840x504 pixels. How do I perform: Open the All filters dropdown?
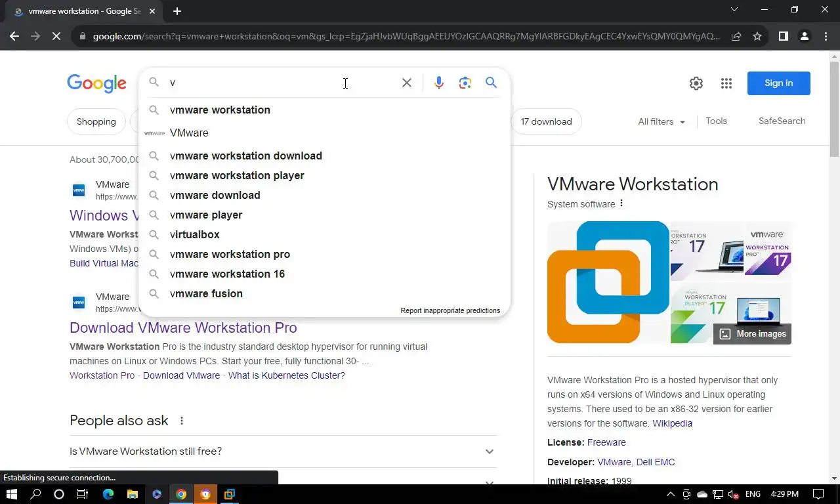(x=661, y=121)
